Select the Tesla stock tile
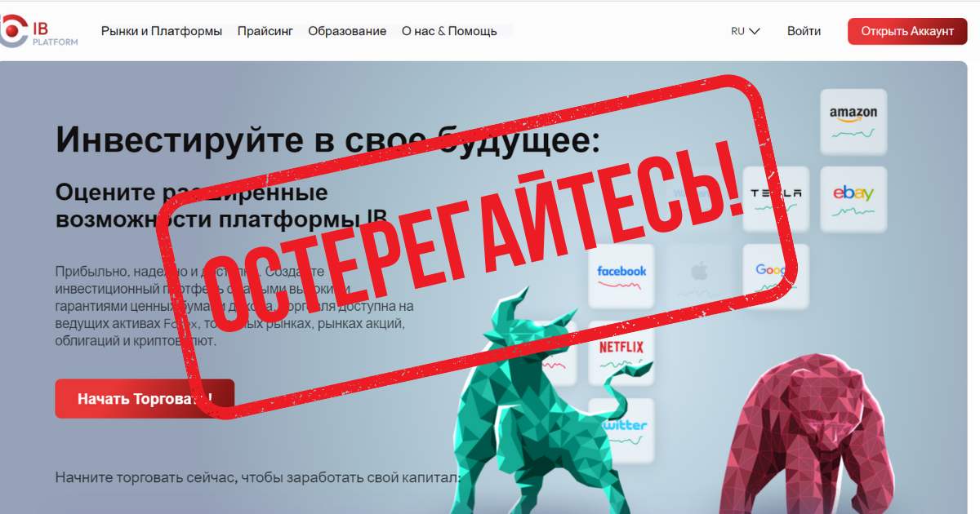980x514 pixels. tap(776, 199)
